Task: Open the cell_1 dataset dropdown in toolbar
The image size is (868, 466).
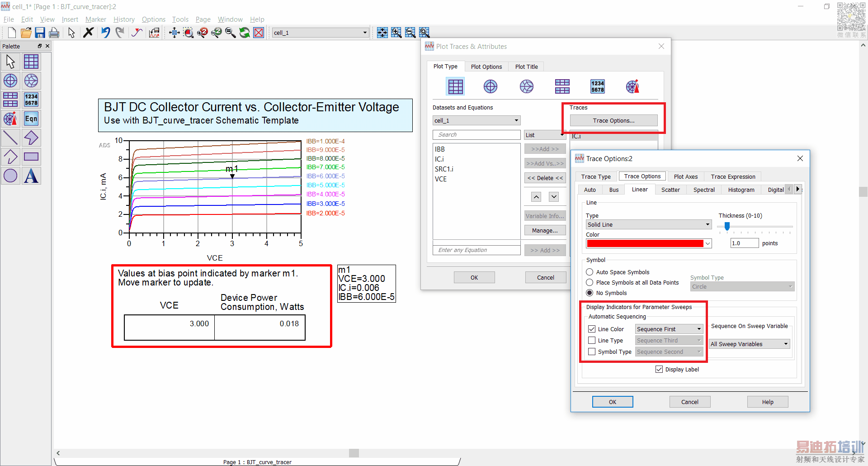Action: click(321, 33)
